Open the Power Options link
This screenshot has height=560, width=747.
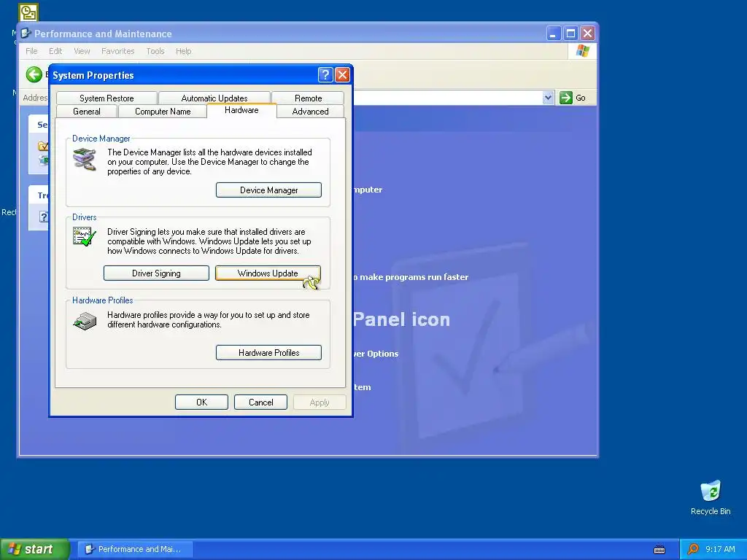pos(376,354)
